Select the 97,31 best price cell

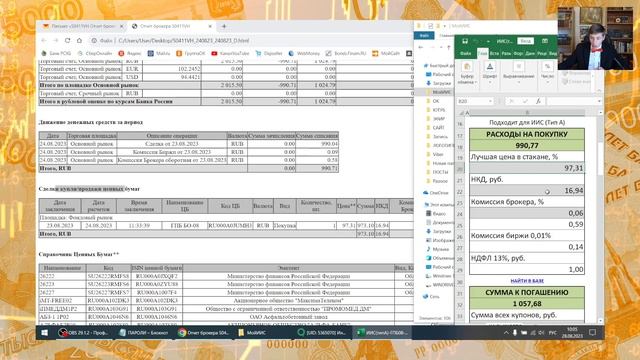pos(527,168)
